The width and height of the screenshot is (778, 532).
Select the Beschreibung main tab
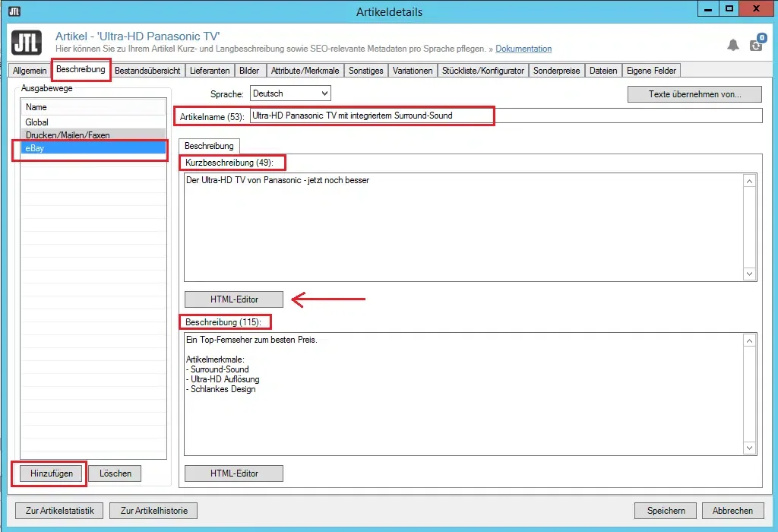coord(81,69)
